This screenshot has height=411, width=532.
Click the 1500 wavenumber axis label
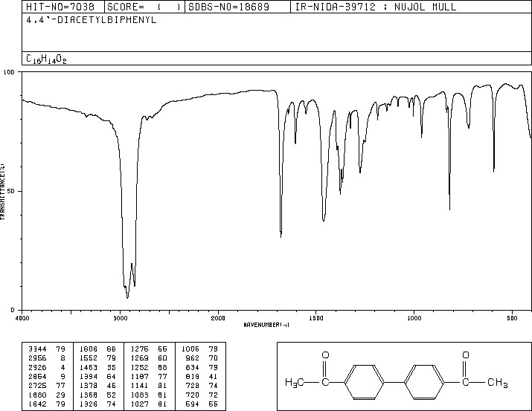click(316, 318)
